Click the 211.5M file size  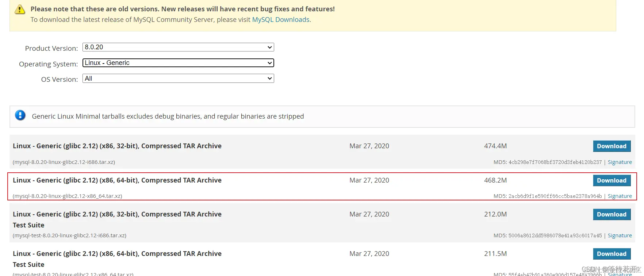(495, 253)
